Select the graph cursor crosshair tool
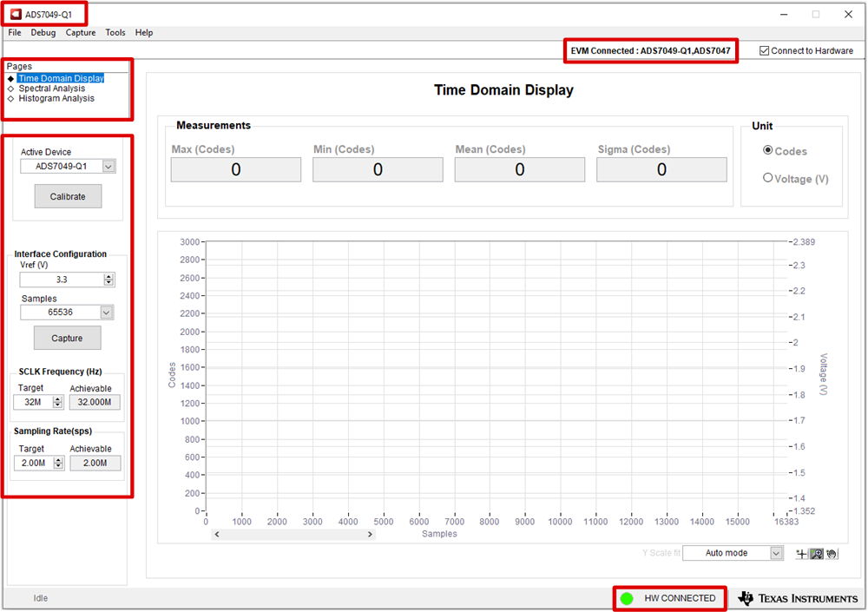The height and width of the screenshot is (612, 868). [x=802, y=554]
